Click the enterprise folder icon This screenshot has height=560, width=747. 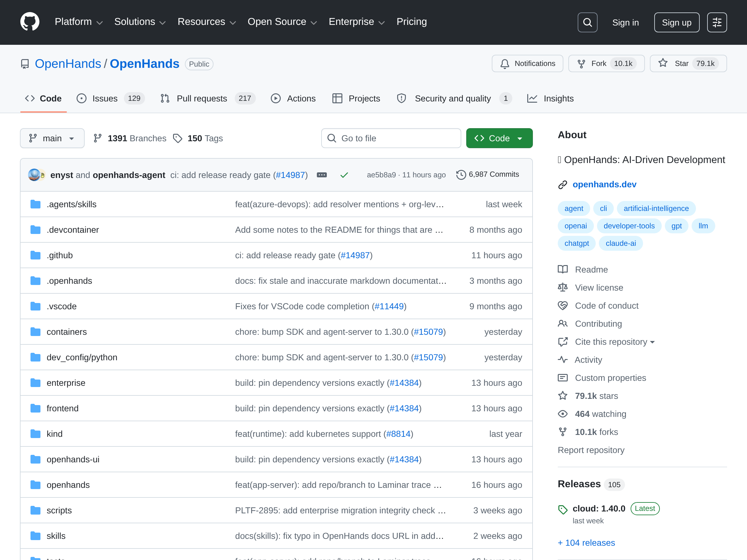[35, 383]
